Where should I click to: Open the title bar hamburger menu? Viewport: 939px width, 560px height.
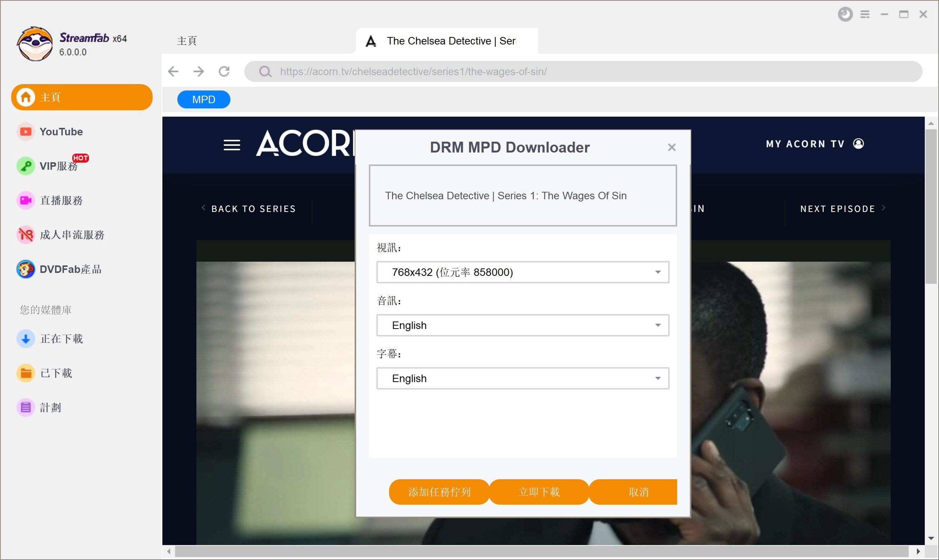coord(865,14)
